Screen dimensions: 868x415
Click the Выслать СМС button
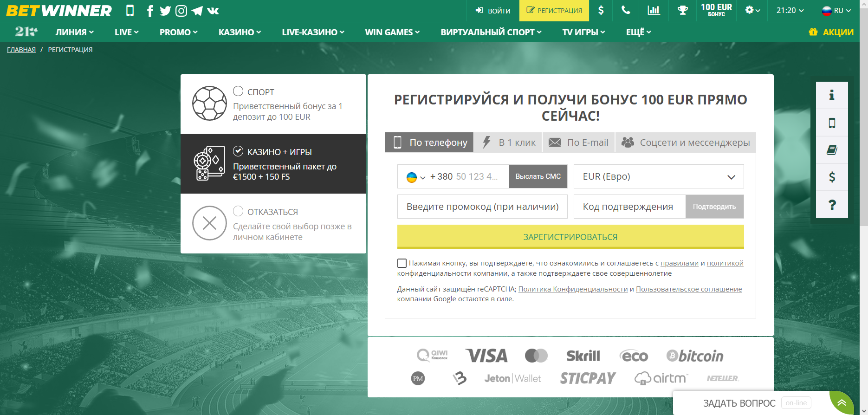pyautogui.click(x=538, y=176)
